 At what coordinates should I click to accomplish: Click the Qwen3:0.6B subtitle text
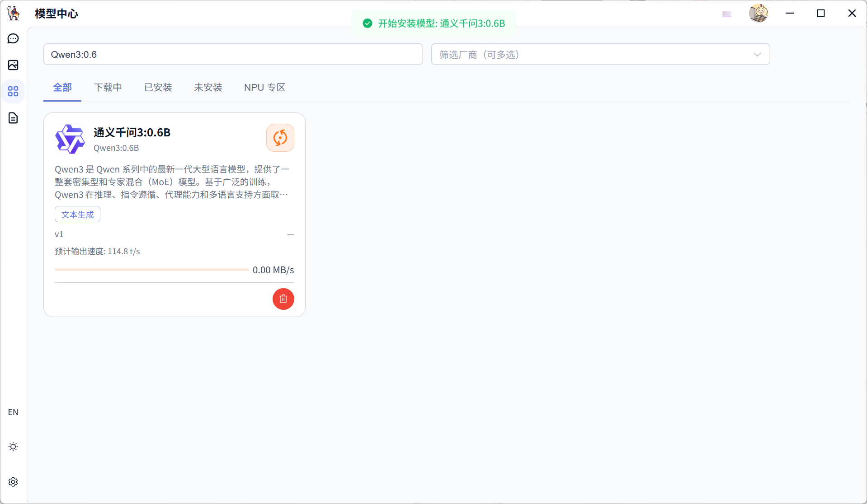(116, 148)
